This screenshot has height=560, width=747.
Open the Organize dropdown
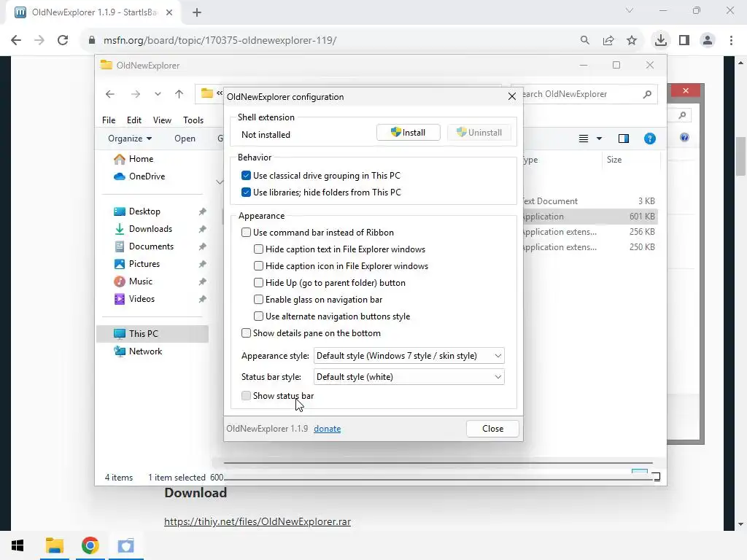(130, 139)
